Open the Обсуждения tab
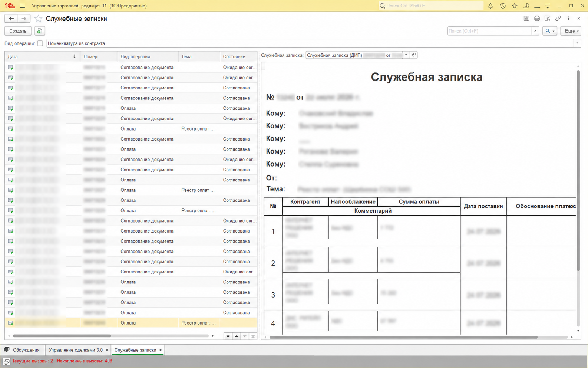Image resolution: width=588 pixels, height=368 pixels. click(x=22, y=350)
